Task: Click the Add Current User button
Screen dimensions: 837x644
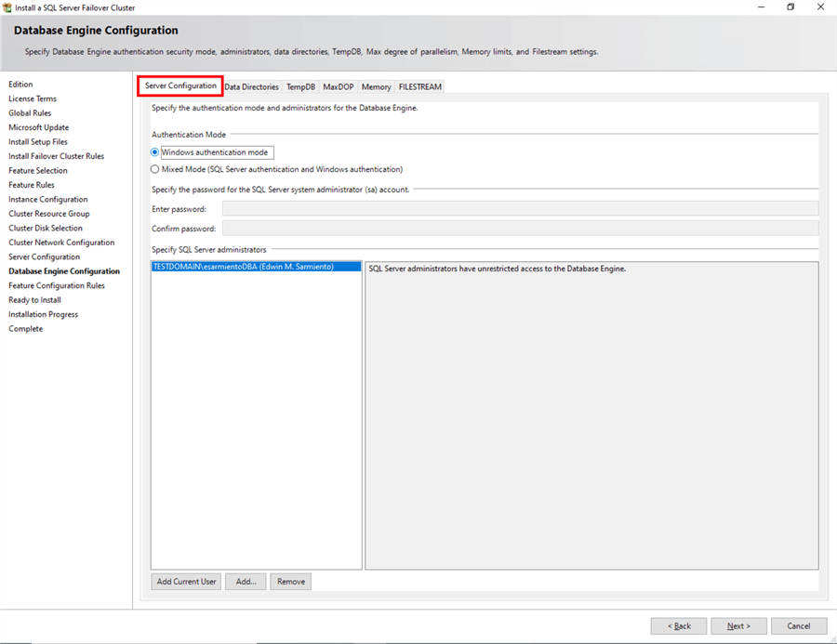Action: pyautogui.click(x=186, y=582)
